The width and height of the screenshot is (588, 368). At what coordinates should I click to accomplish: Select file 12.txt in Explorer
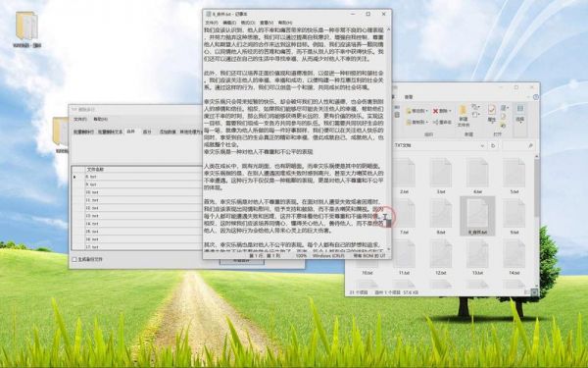441,257
